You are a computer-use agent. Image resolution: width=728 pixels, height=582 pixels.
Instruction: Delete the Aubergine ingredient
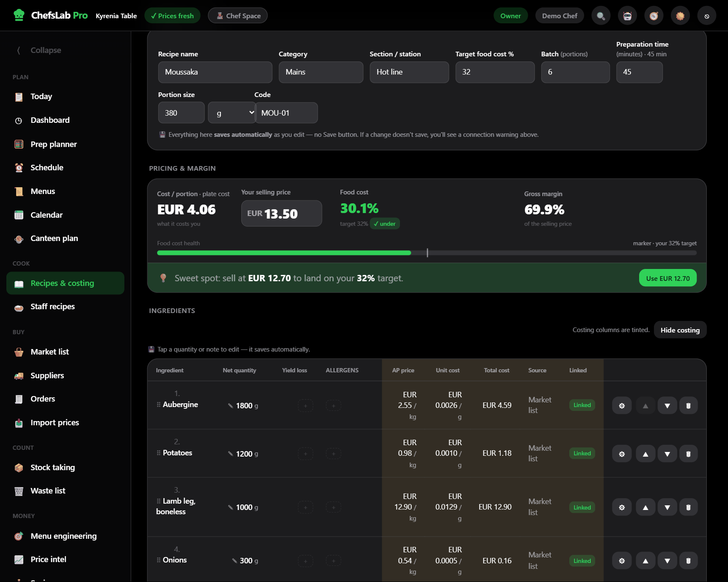click(688, 406)
